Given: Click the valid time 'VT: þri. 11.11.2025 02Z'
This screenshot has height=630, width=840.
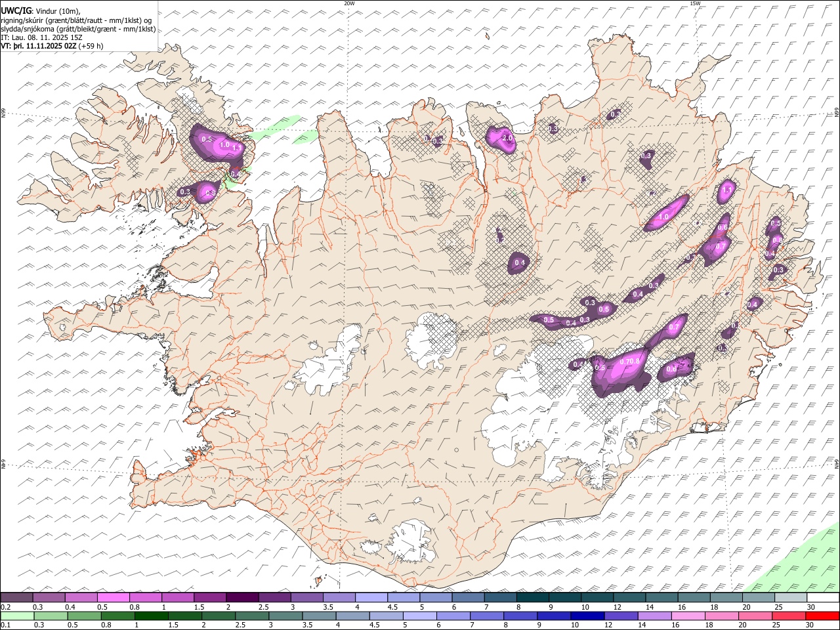Looking at the screenshot, I should point(39,46).
